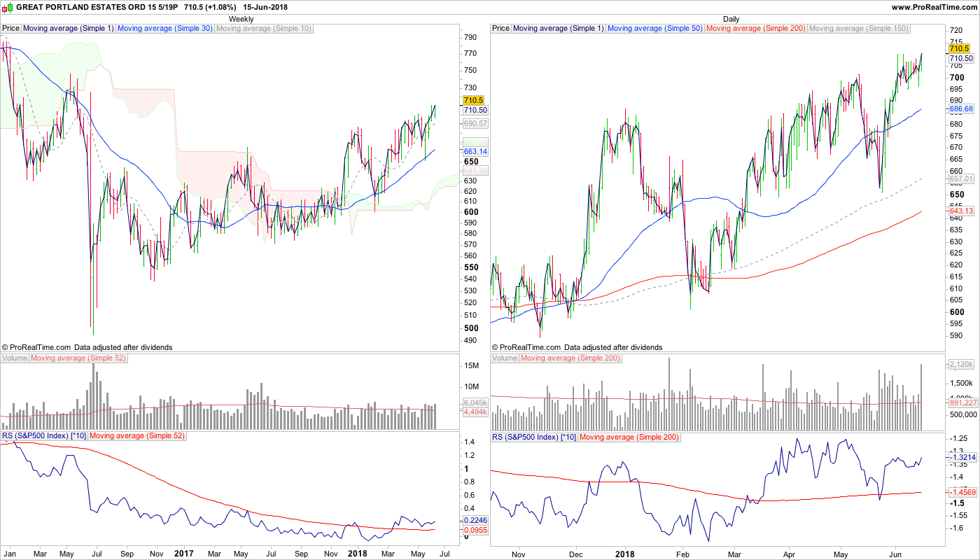Click the 15M label on the Weekly volume axis
980x560 pixels.
pyautogui.click(x=471, y=367)
